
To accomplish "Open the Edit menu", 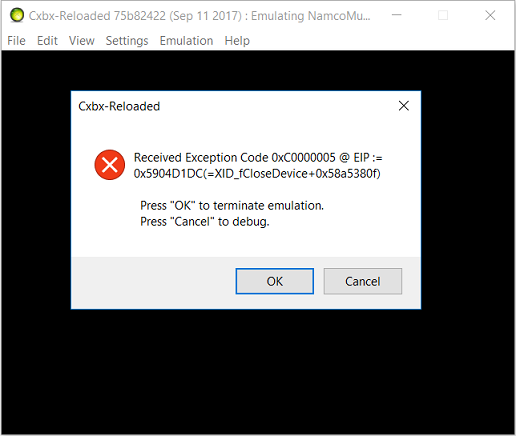I will tap(47, 41).
